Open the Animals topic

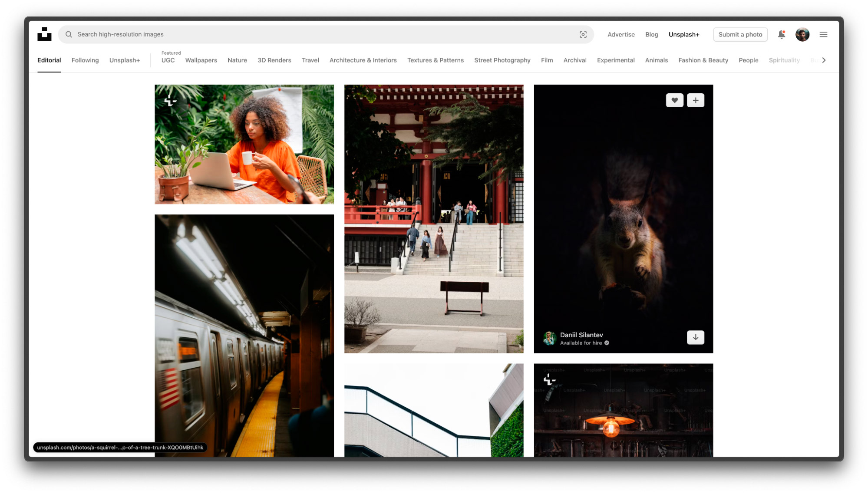[656, 60]
